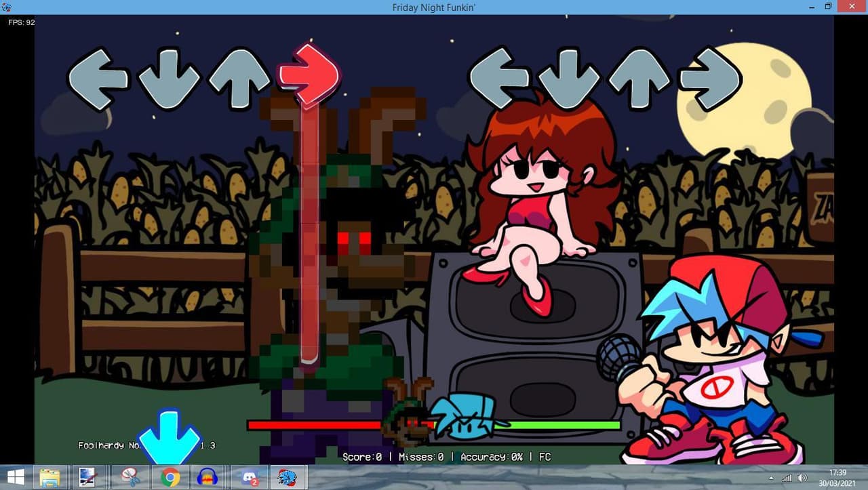The image size is (868, 490).
Task: Open the Windows Start menu
Action: 16,477
